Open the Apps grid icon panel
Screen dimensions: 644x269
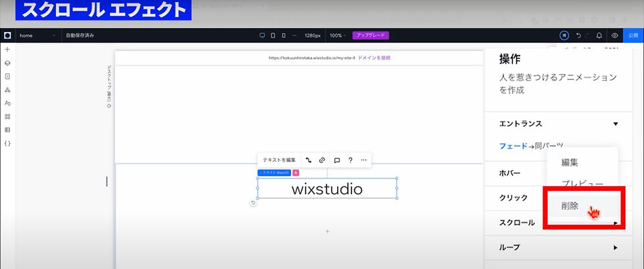(7, 117)
